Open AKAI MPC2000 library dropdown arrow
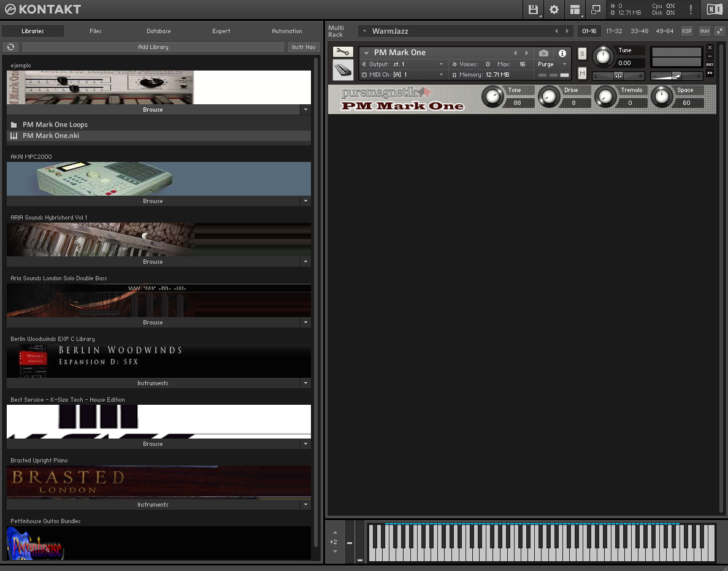728x571 pixels. tap(305, 201)
